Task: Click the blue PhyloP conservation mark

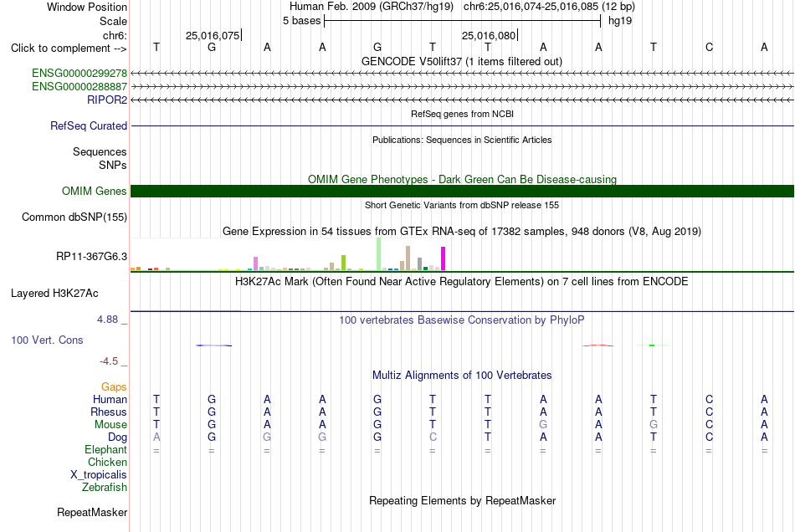Action: pyautogui.click(x=214, y=345)
